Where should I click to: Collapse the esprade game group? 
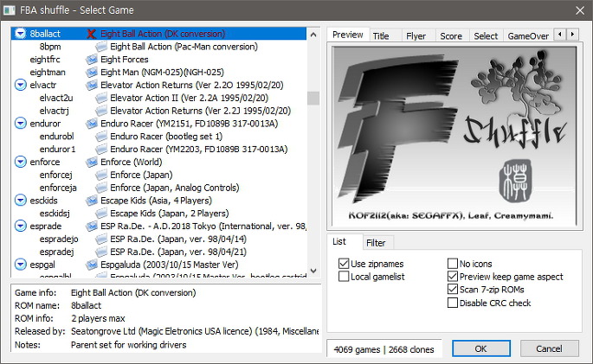click(21, 226)
